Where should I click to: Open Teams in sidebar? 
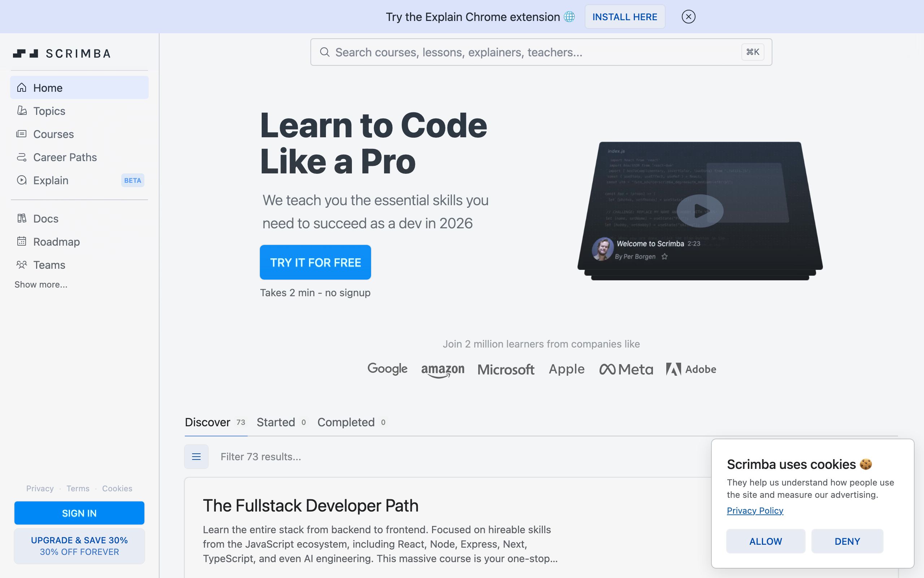click(79, 265)
